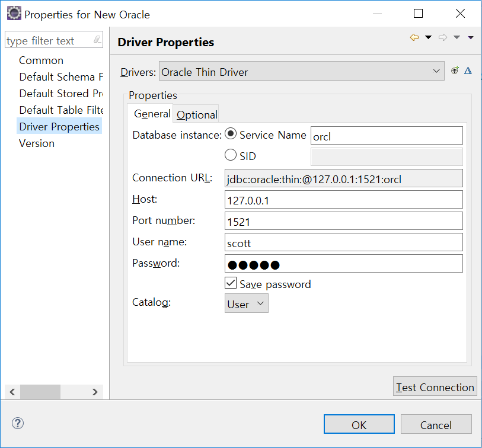
Task: Click the forward navigation arrow icon
Action: click(x=443, y=37)
